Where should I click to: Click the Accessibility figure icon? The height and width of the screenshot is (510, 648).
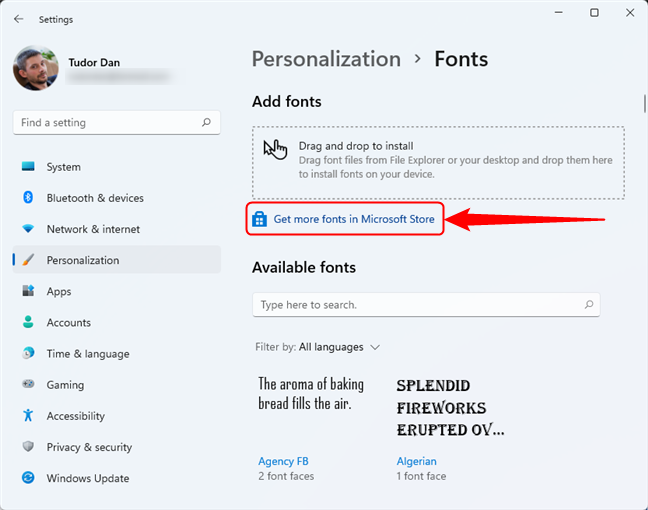click(28, 415)
